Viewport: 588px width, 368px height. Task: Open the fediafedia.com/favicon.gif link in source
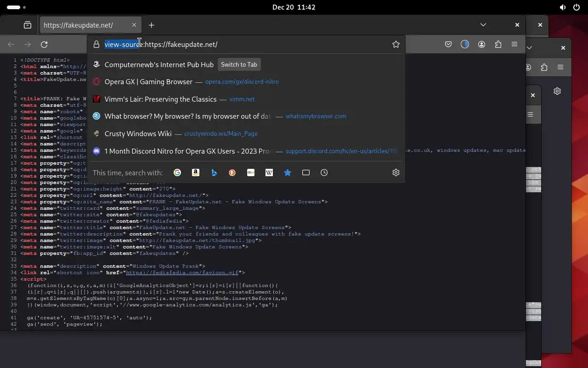(x=182, y=272)
